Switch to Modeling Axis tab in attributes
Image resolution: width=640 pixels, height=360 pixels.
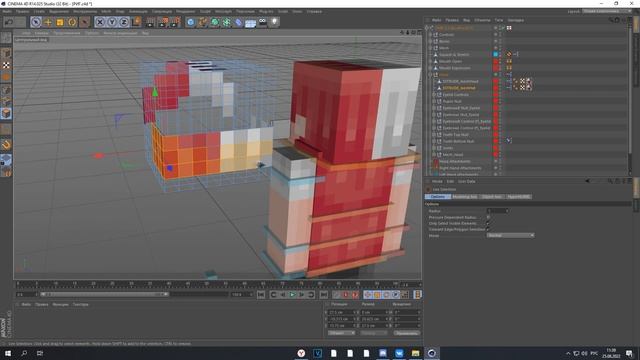point(465,197)
